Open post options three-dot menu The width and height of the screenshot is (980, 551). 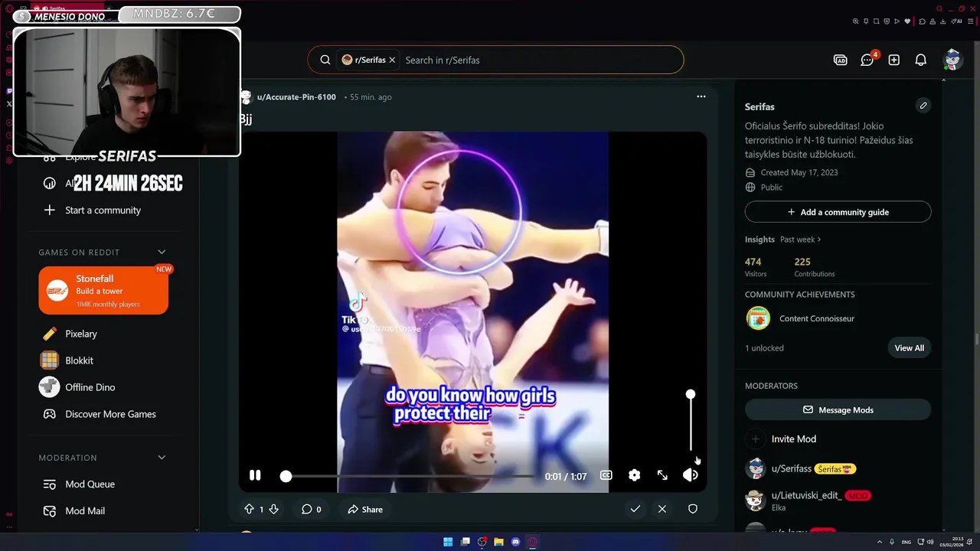(701, 96)
